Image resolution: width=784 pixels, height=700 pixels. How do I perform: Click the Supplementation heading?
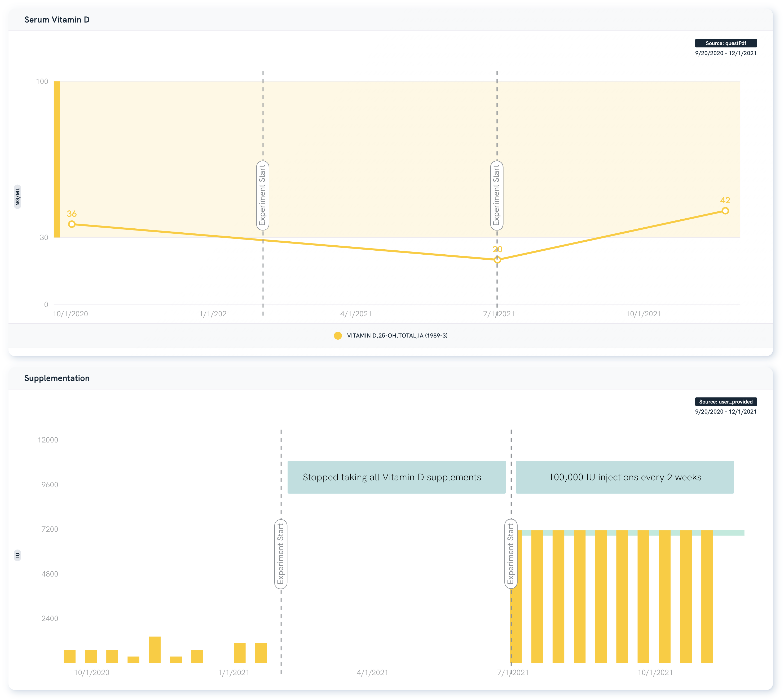click(57, 378)
